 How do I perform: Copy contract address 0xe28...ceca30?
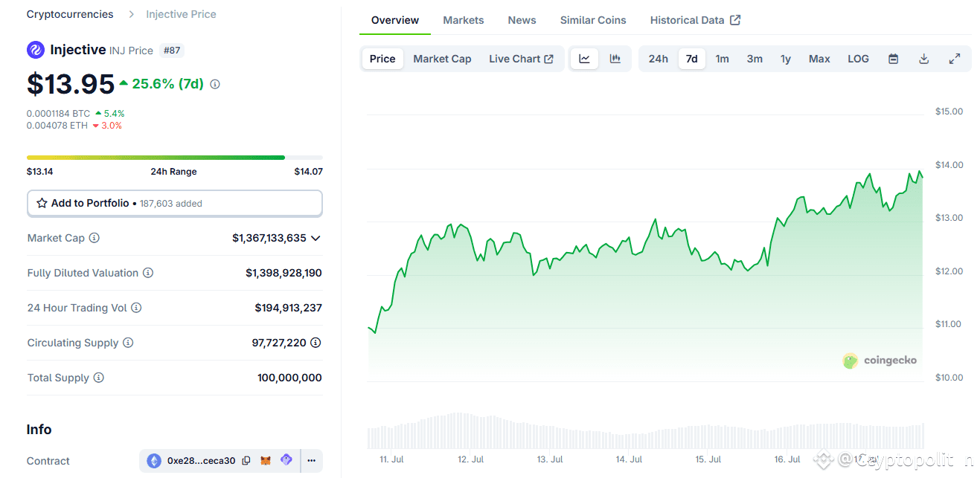246,461
